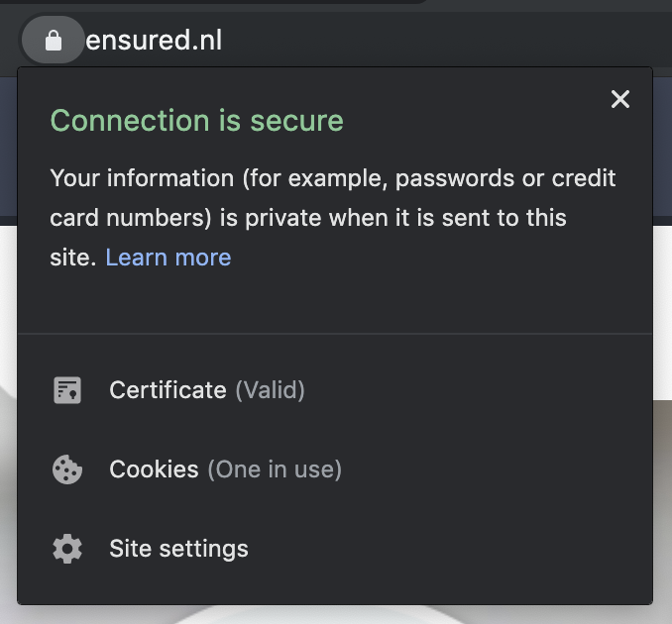The image size is (672, 624).
Task: Open the Certificate menu entry
Action: point(168,390)
